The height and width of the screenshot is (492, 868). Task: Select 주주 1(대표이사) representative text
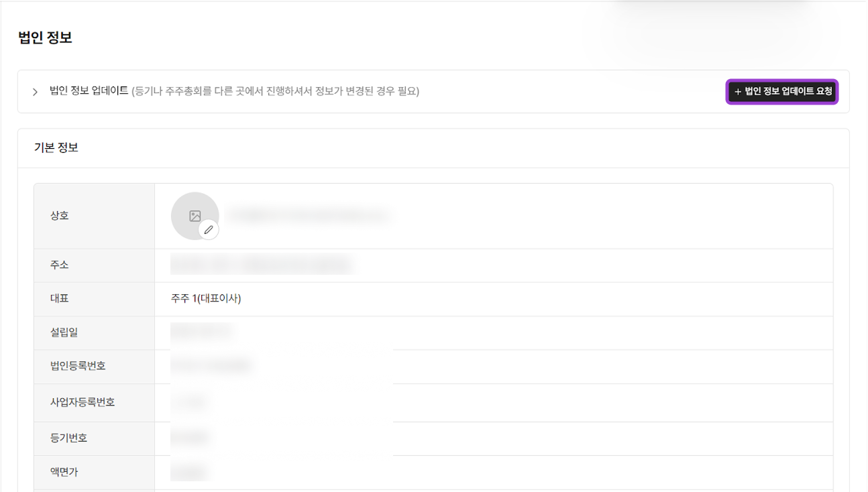click(x=206, y=298)
